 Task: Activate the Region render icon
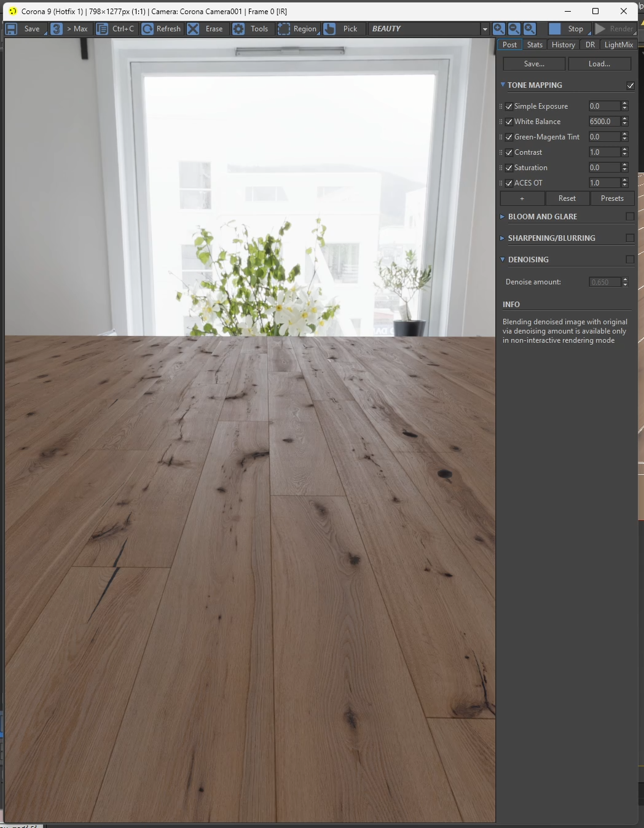(283, 29)
